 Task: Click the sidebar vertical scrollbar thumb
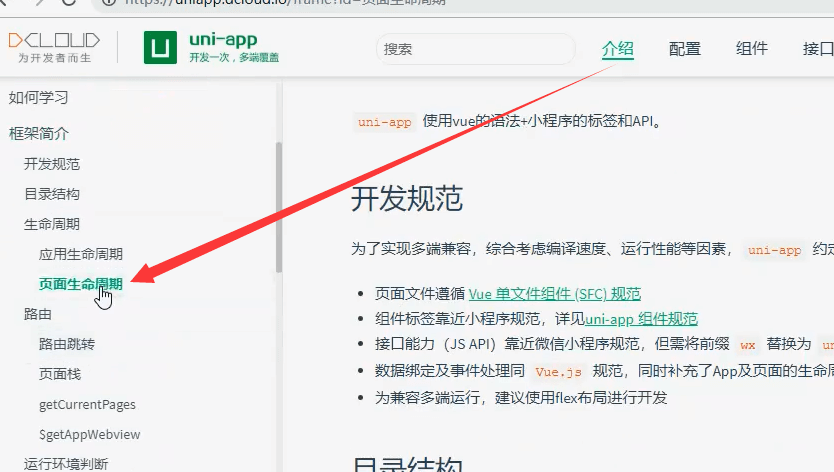[279, 208]
